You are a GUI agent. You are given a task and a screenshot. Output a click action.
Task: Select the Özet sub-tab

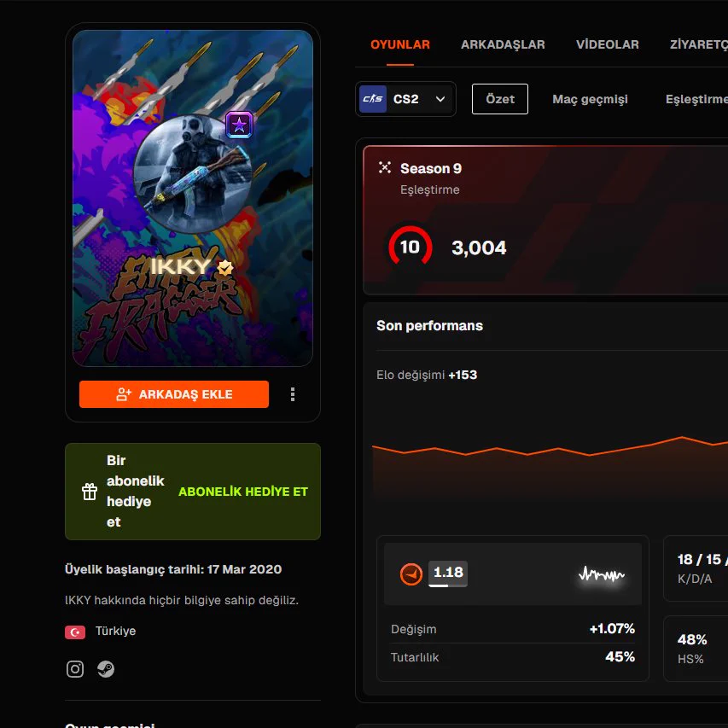pos(500,99)
